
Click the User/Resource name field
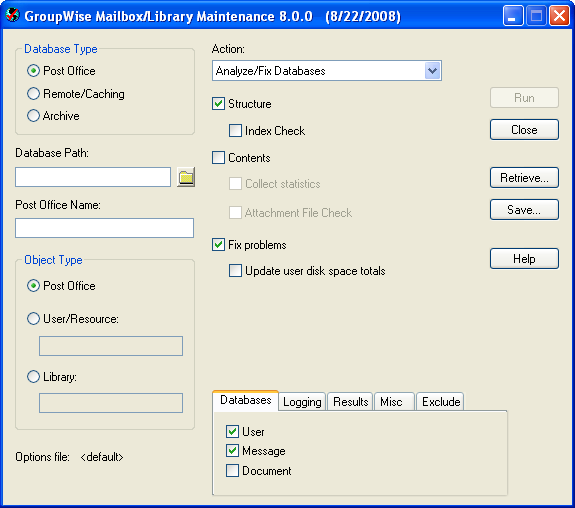[111, 346]
